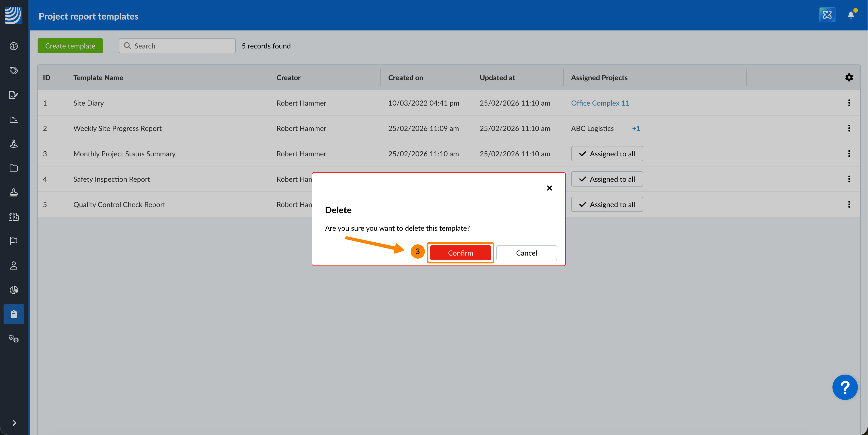Screen dimensions: 868x435
Task: Toggle Assigned to all for Safety Inspection Report
Action: (x=607, y=179)
